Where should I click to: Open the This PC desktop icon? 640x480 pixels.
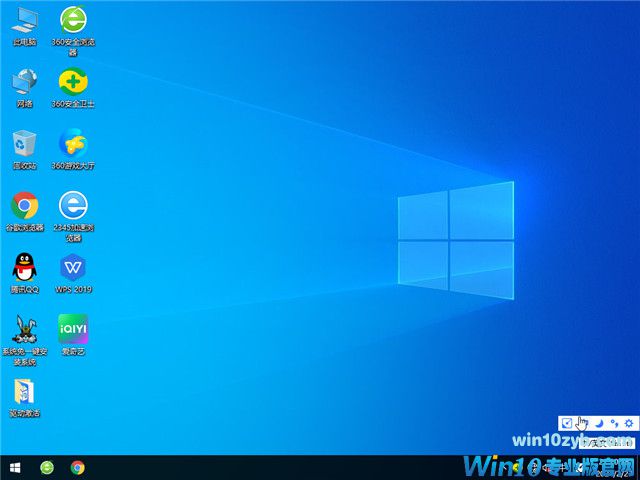pos(24,25)
